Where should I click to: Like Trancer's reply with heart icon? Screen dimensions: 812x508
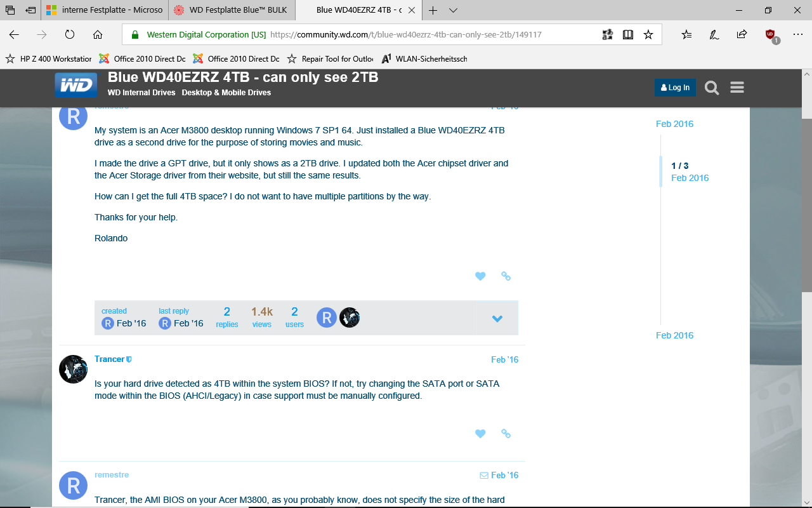(480, 434)
